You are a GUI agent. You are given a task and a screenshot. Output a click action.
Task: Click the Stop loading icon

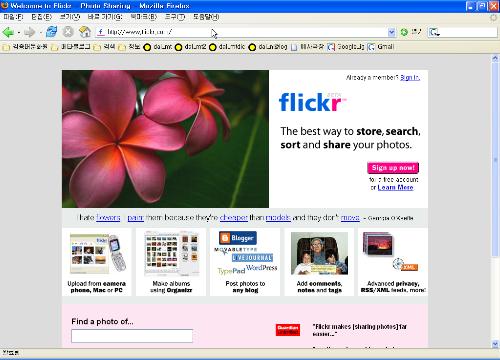[x=68, y=32]
